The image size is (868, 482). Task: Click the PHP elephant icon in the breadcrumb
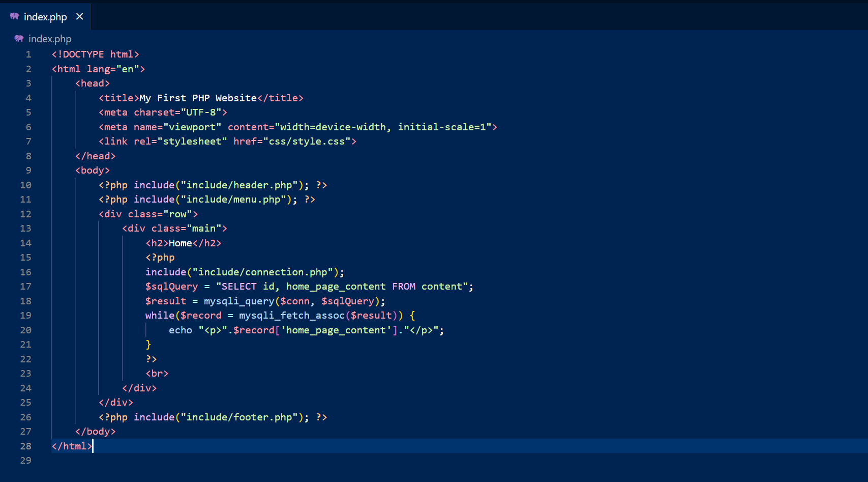[x=19, y=39]
